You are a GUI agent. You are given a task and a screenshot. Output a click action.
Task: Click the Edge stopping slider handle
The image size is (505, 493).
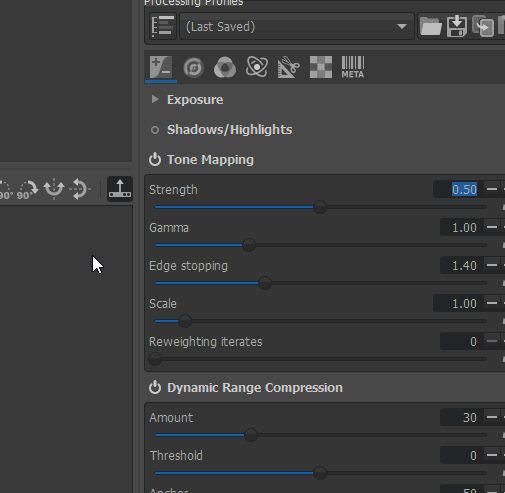(265, 283)
